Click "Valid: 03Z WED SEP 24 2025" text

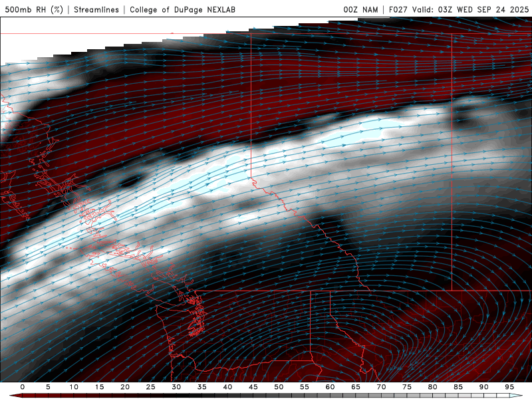click(x=471, y=9)
